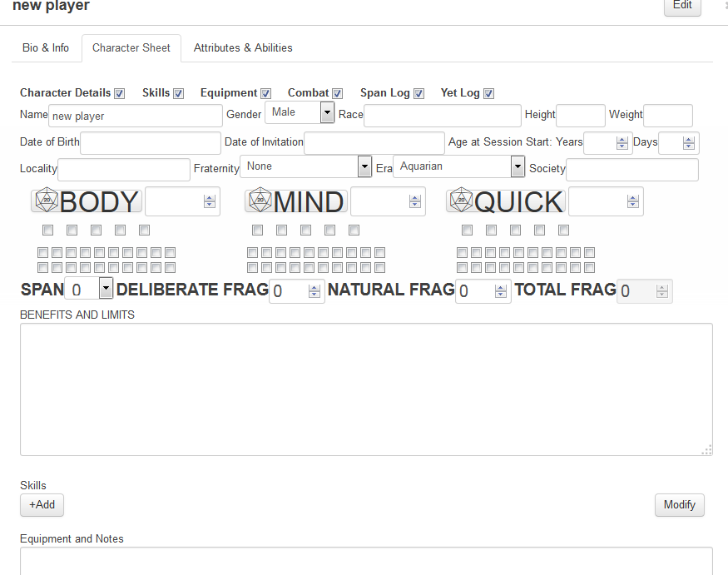This screenshot has height=575, width=728.
Task: Click the Name field
Action: (x=135, y=116)
